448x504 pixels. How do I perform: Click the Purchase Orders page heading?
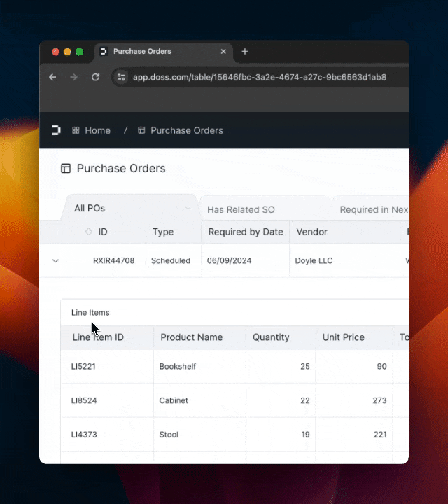tap(121, 168)
